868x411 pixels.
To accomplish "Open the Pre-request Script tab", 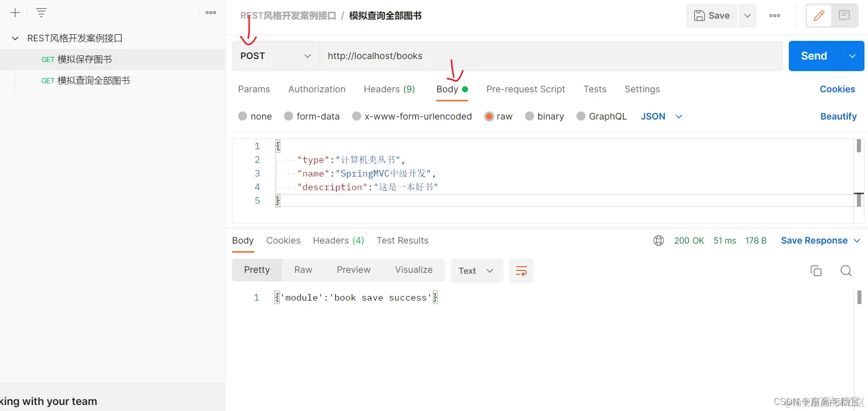I will coord(526,89).
